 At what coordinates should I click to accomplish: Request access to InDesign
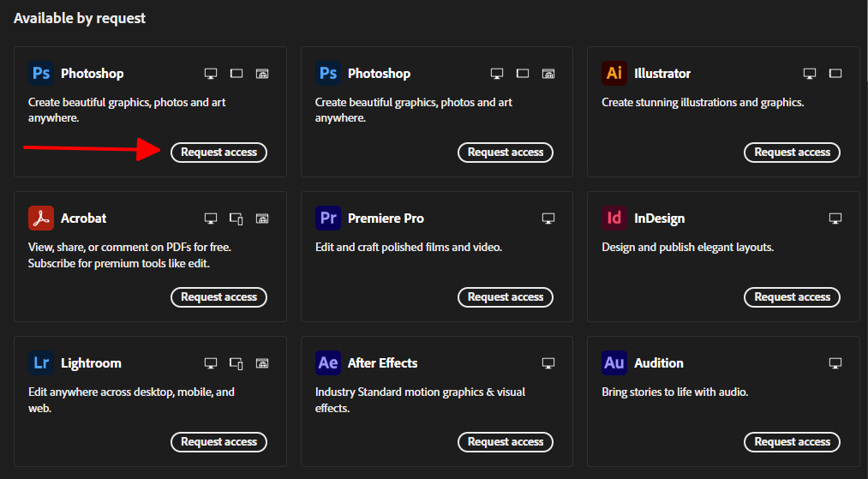click(792, 297)
